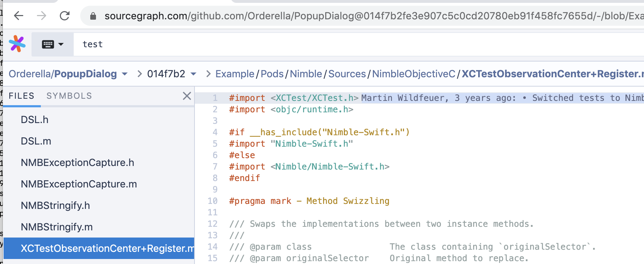Navigate to the Pods breadcrumb folder

pyautogui.click(x=272, y=74)
